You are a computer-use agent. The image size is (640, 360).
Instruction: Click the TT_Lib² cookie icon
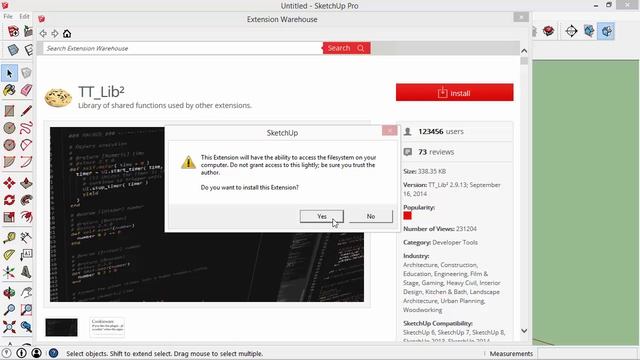pos(58,98)
